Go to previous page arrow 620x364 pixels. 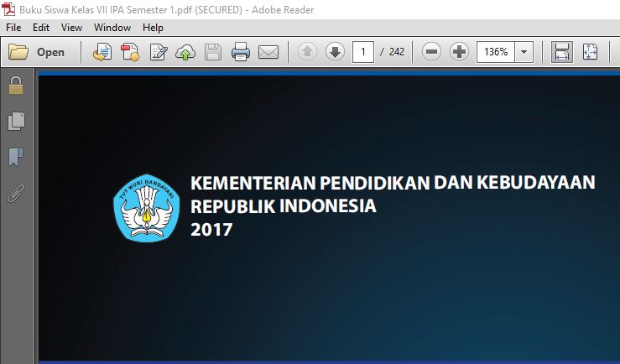pos(307,52)
